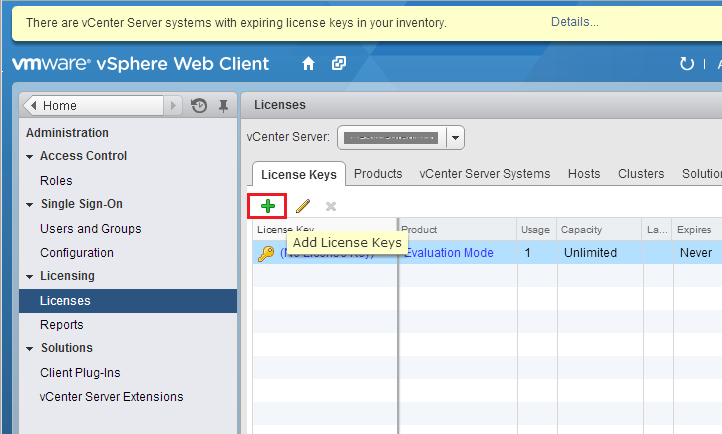
Task: Open the Details link in license warning
Action: coord(575,22)
